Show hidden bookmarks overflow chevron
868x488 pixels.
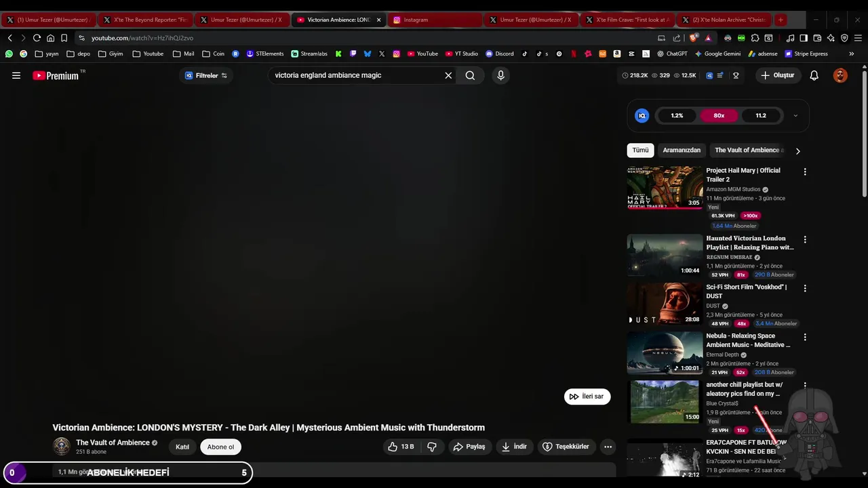pos(852,54)
